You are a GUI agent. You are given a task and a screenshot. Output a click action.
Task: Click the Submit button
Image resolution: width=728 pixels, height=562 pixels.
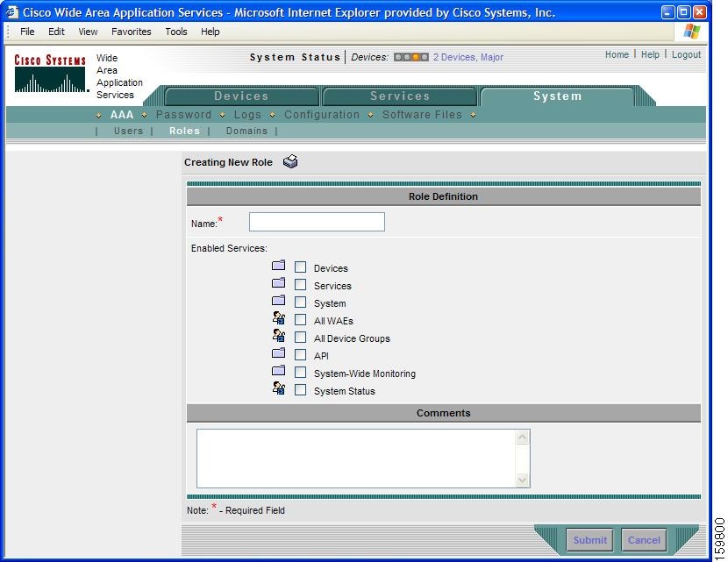(589, 540)
